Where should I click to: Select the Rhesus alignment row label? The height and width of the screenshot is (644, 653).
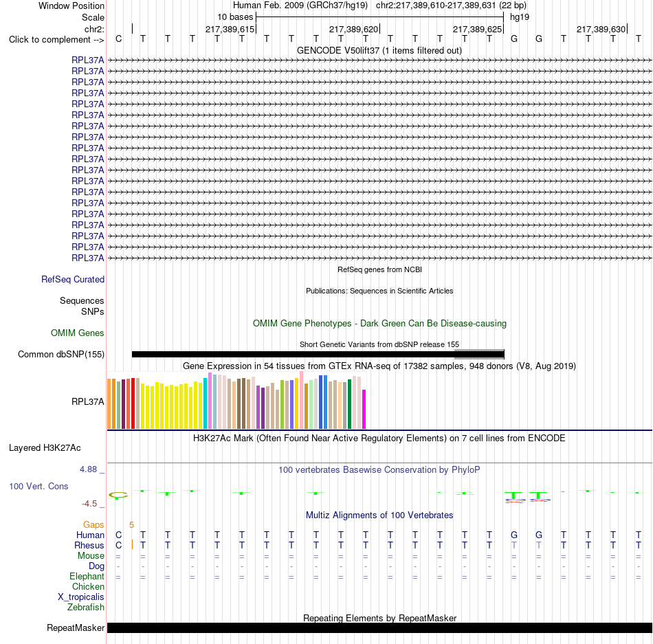click(x=89, y=545)
